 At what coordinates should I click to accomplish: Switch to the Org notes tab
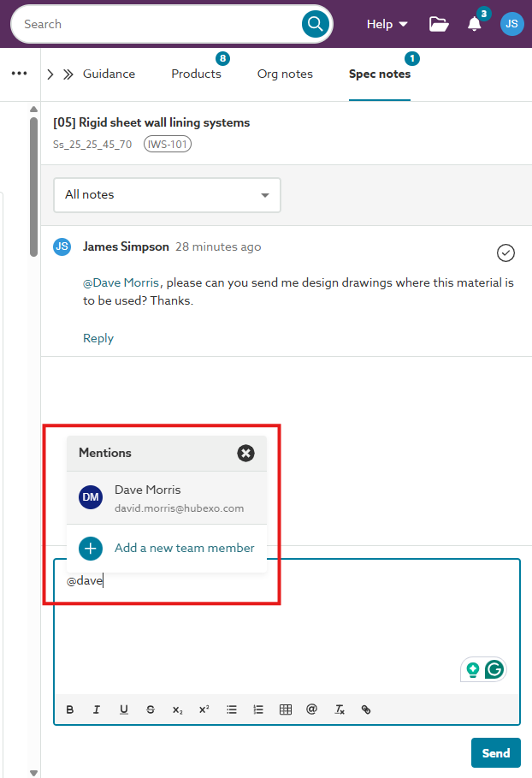[285, 74]
